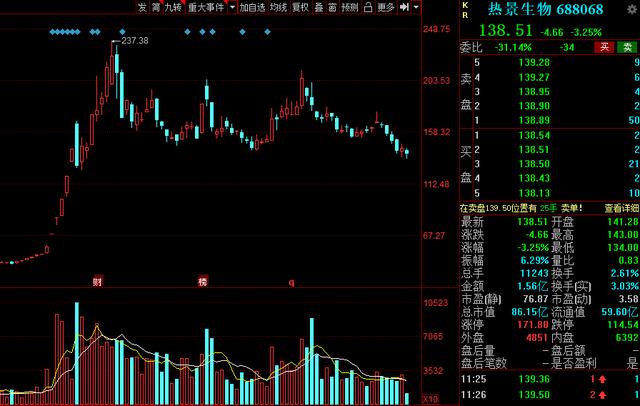Open 查看详细 view details link
The height and width of the screenshot is (406, 640).
(622, 208)
